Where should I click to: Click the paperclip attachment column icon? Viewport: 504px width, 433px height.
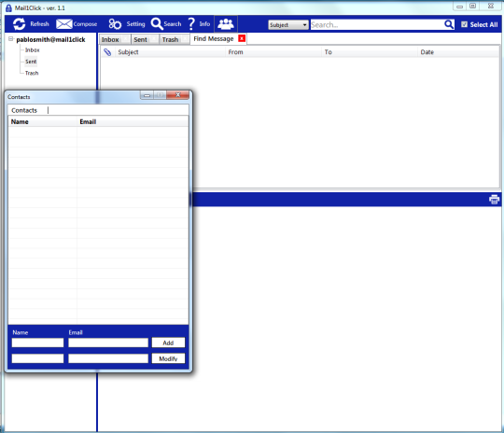pyautogui.click(x=107, y=52)
